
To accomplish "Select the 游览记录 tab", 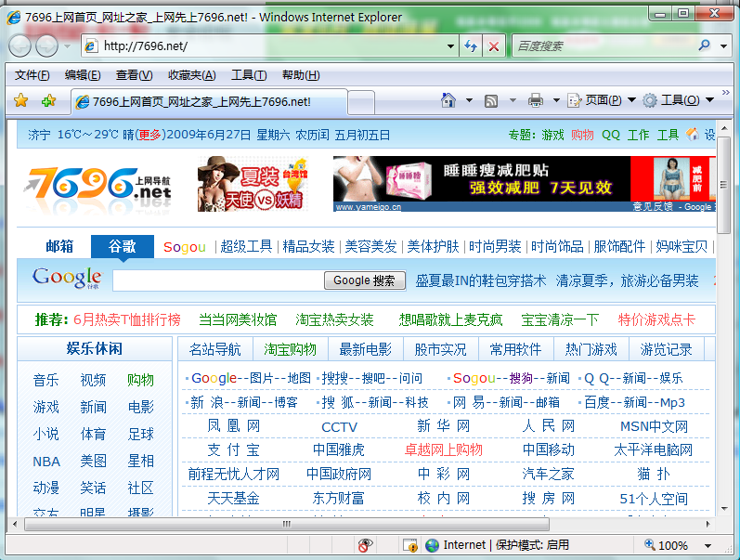I will [666, 349].
